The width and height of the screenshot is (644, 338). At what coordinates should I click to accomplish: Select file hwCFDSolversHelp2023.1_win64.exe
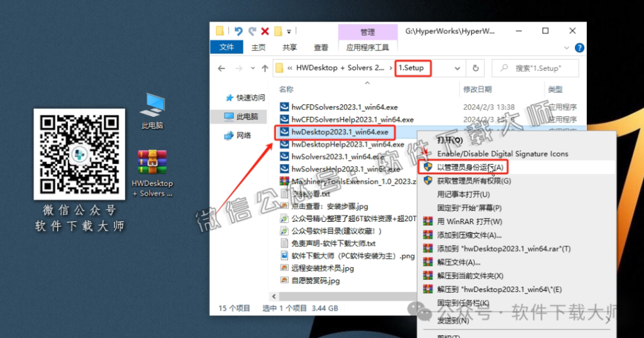[x=352, y=119]
